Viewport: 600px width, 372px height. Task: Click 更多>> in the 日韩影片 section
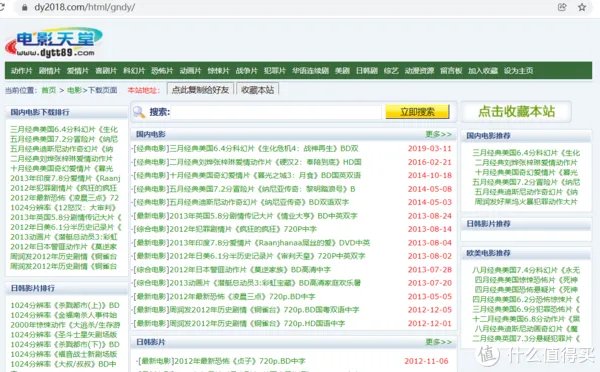point(439,342)
